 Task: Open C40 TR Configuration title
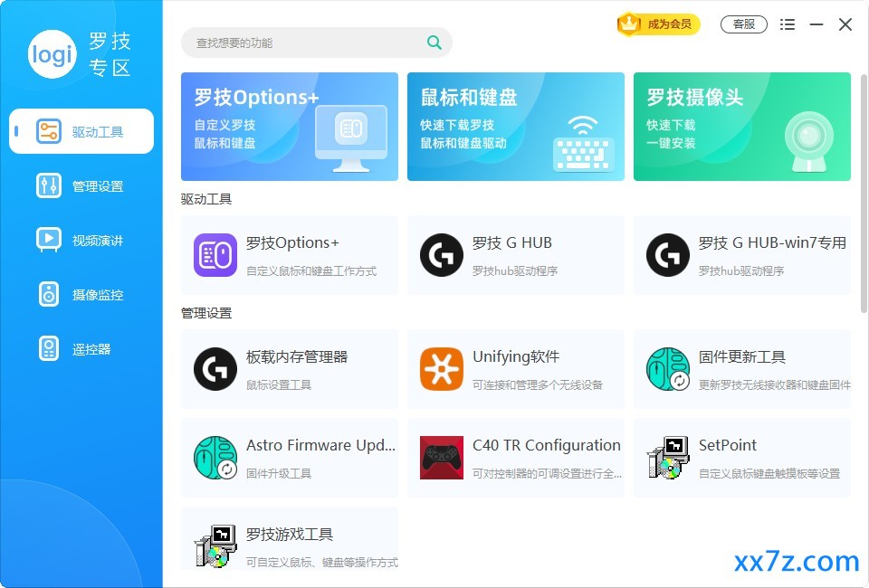[x=547, y=445]
